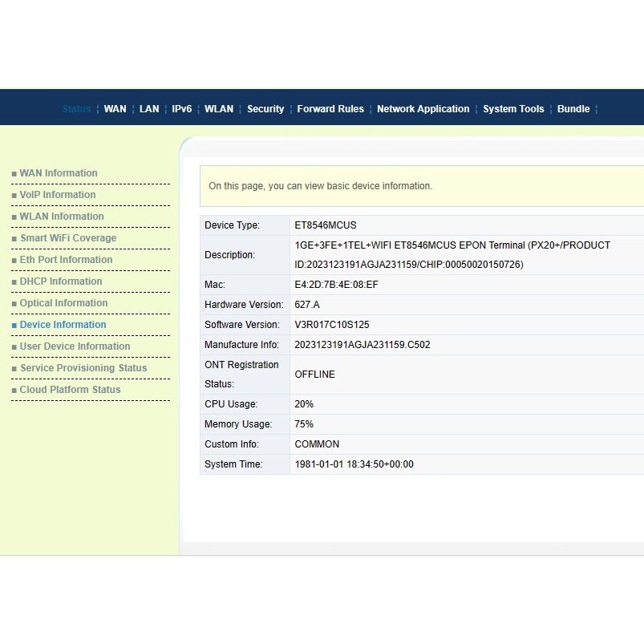This screenshot has height=644, width=644.
Task: Go to the Security tab
Action: 265,109
